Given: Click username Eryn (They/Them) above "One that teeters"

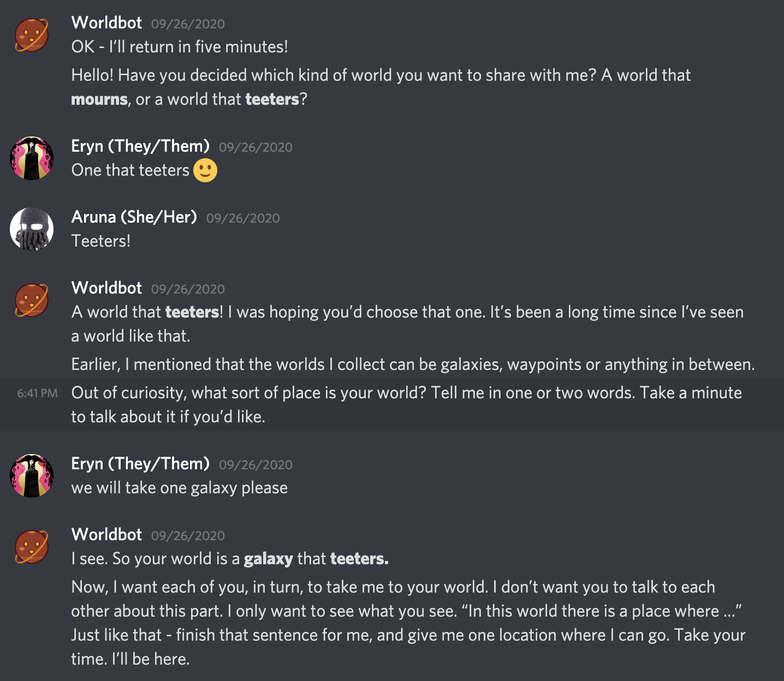Looking at the screenshot, I should tap(140, 146).
